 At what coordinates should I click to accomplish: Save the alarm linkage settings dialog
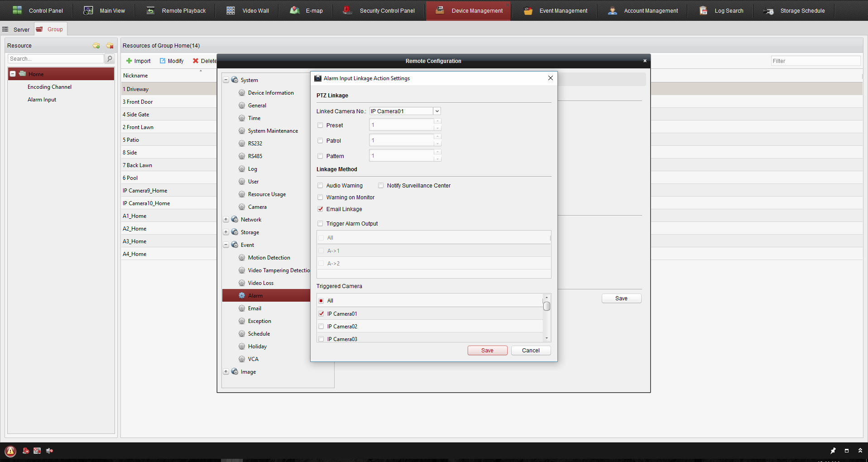487,351
